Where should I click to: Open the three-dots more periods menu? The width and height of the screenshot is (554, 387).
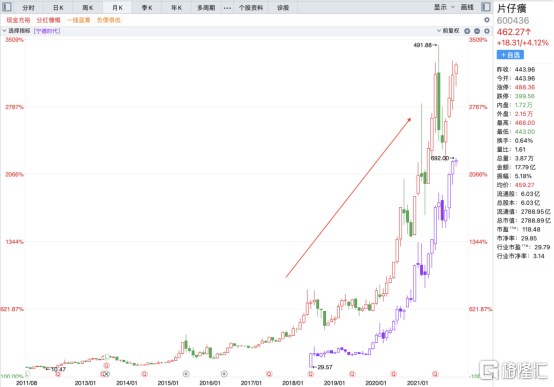point(228,8)
